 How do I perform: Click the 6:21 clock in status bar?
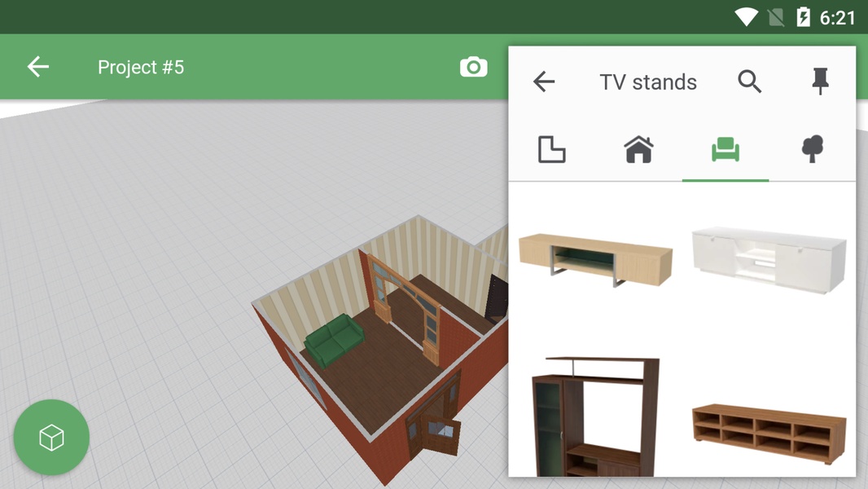pos(840,16)
